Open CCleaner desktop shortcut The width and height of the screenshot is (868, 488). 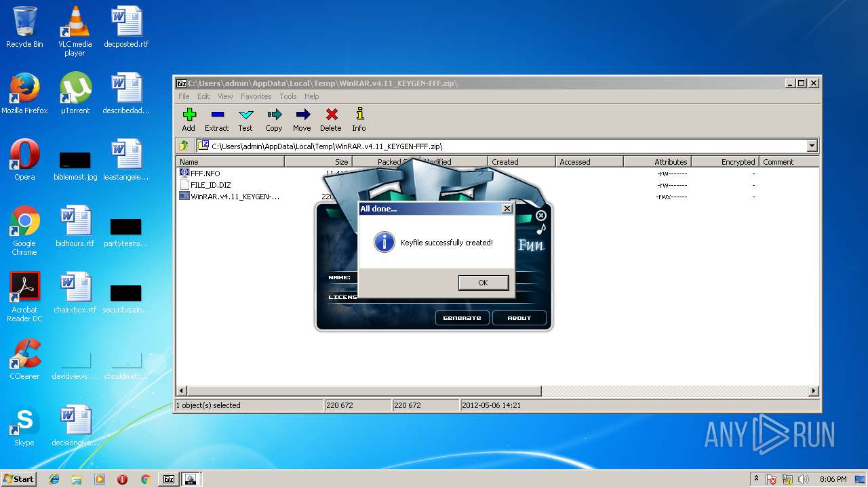(24, 359)
